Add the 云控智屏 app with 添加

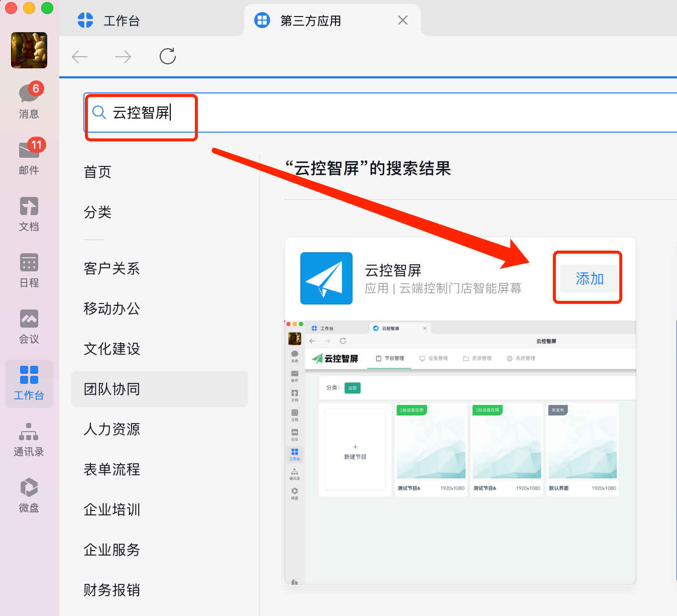tap(590, 278)
